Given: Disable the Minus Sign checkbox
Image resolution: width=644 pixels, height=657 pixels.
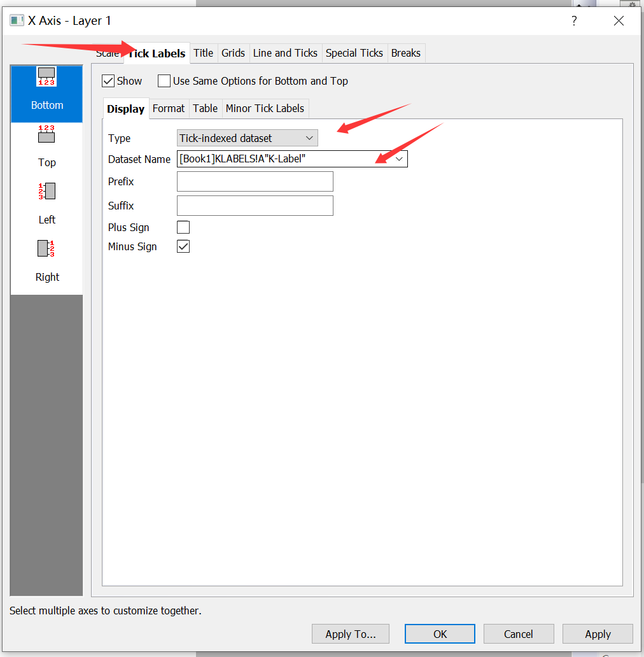Looking at the screenshot, I should tap(183, 246).
